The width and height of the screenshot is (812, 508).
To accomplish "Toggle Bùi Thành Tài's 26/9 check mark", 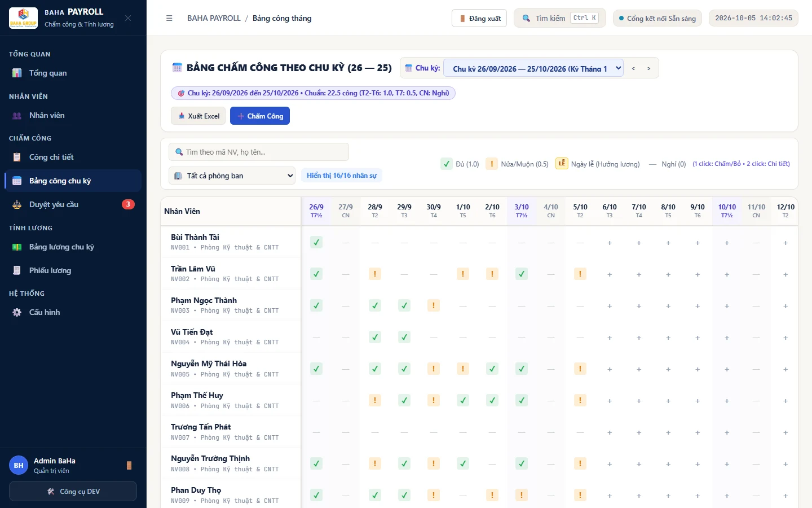I will [316, 243].
